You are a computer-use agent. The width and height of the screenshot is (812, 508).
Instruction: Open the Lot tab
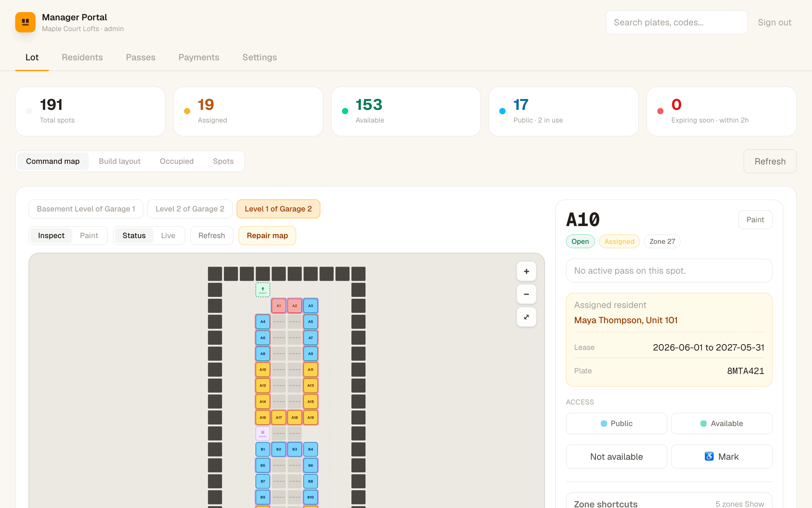click(32, 57)
